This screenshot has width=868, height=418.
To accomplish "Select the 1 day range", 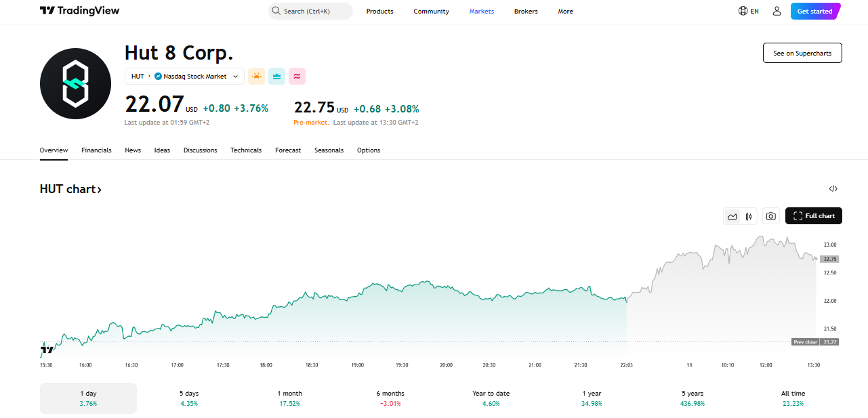I will (x=88, y=398).
